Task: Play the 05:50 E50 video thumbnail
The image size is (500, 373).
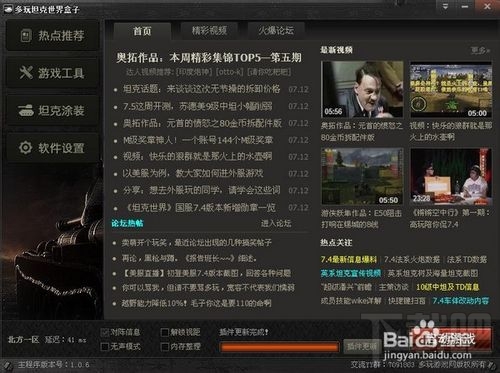Action: 362,176
